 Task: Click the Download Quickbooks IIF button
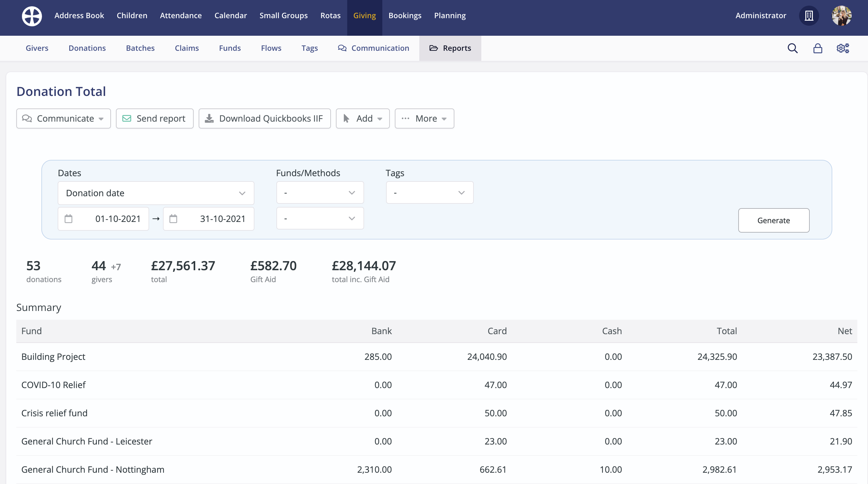coord(264,118)
